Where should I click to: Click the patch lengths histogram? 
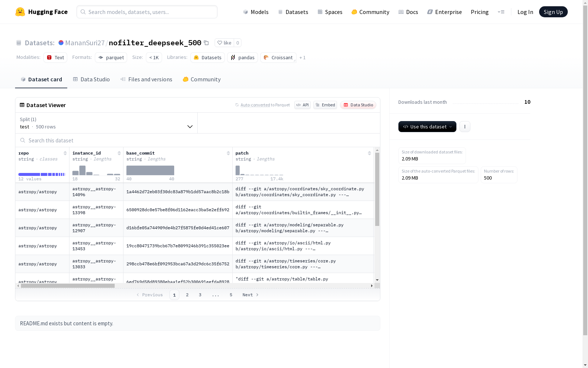(259, 170)
